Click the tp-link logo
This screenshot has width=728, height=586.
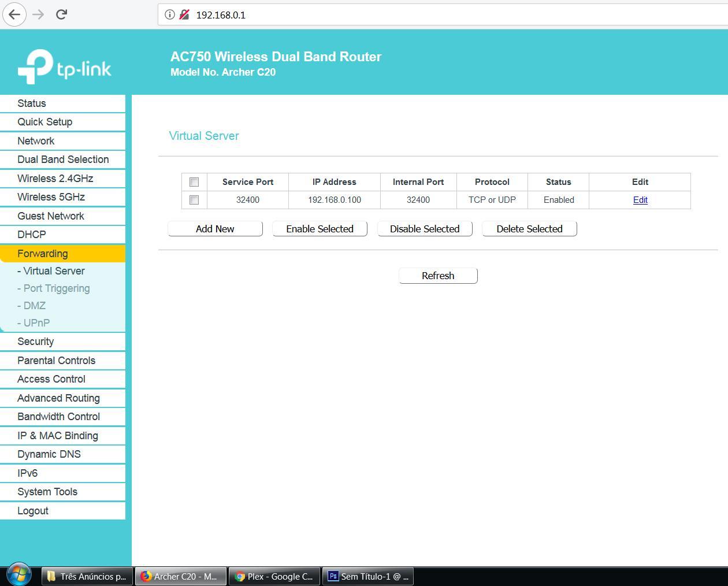tap(65, 67)
